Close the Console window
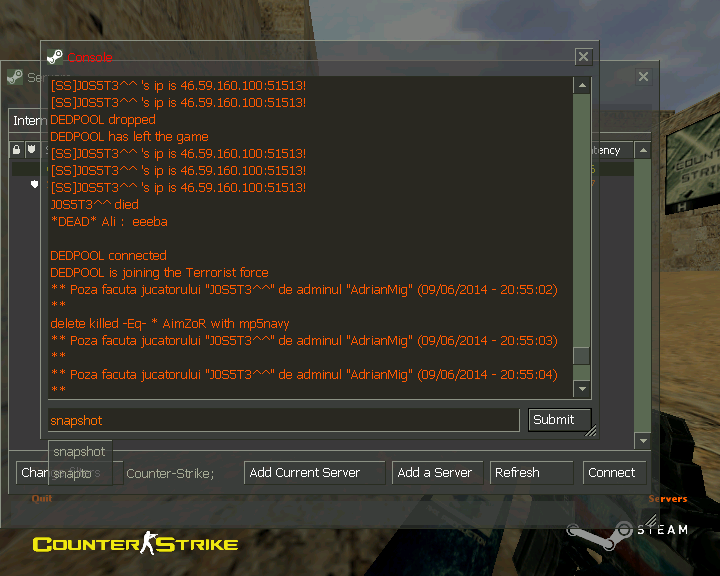720x576 pixels. click(583, 57)
